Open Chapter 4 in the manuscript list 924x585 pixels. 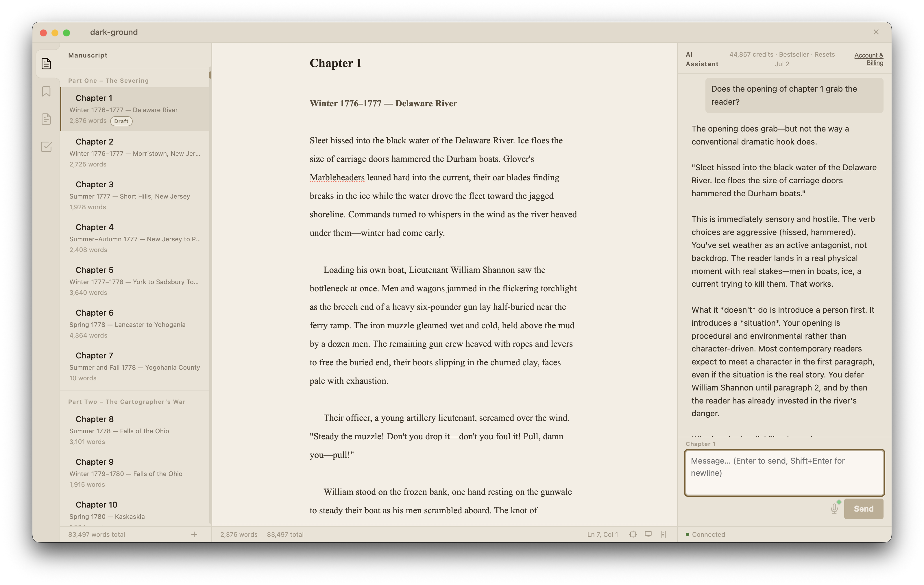(x=135, y=238)
